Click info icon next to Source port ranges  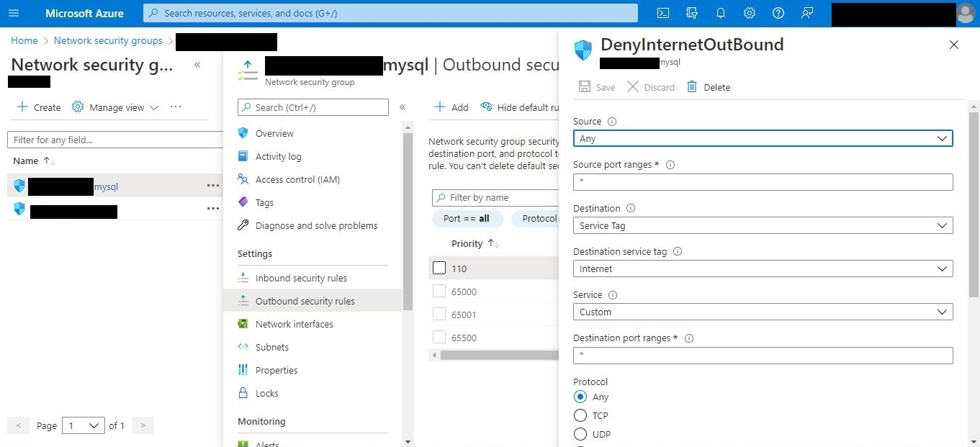[x=670, y=165]
